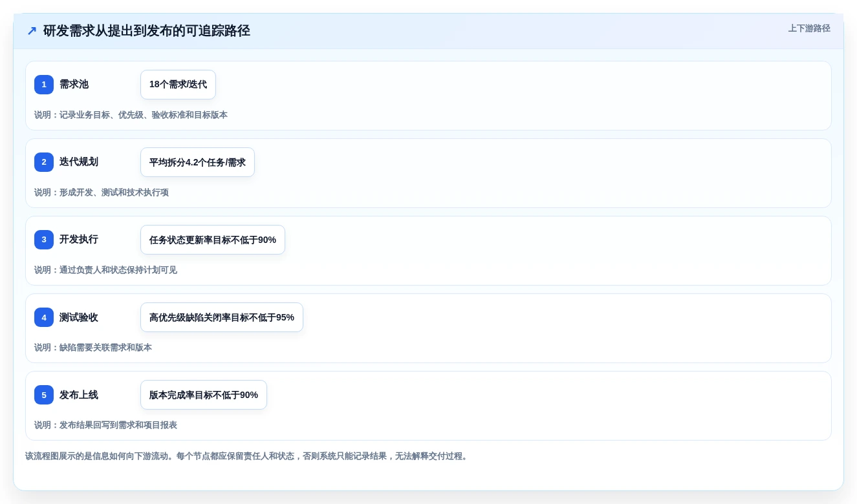Click the 版本完成率目标不低于90% chip
Screen dimensions: 857x504
tap(204, 395)
